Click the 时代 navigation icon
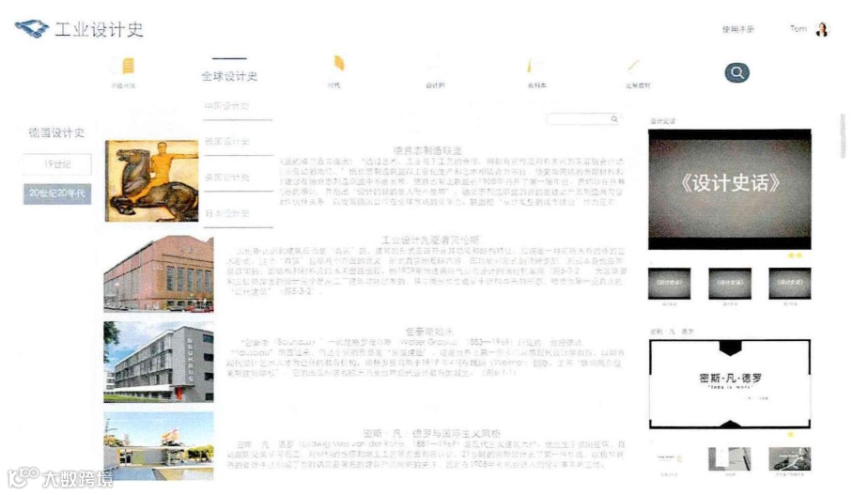Image resolution: width=868 pixels, height=495 pixels. click(x=339, y=64)
